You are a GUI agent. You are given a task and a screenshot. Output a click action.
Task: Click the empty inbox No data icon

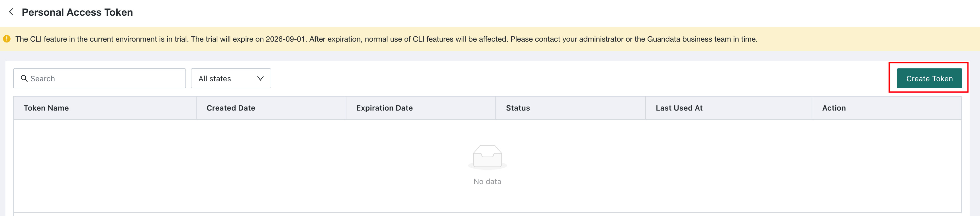pos(487,157)
